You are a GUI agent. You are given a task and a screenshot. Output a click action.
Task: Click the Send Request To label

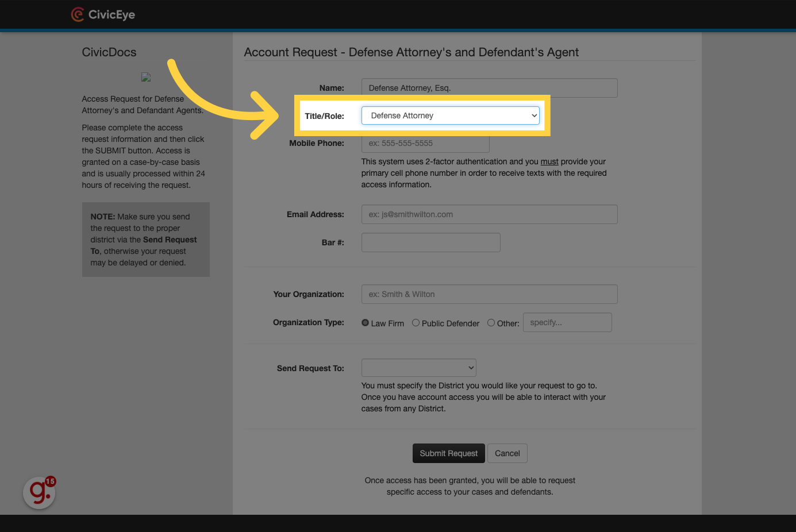click(x=310, y=368)
